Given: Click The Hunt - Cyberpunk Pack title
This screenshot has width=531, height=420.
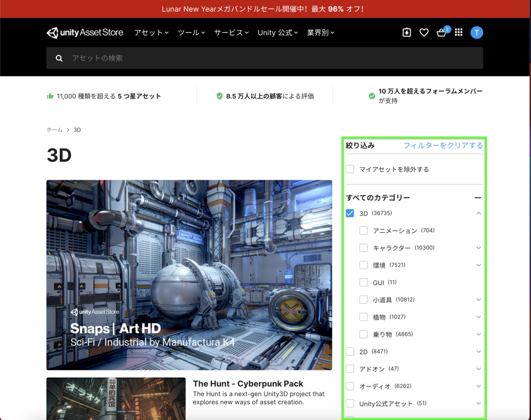Looking at the screenshot, I should [x=248, y=384].
